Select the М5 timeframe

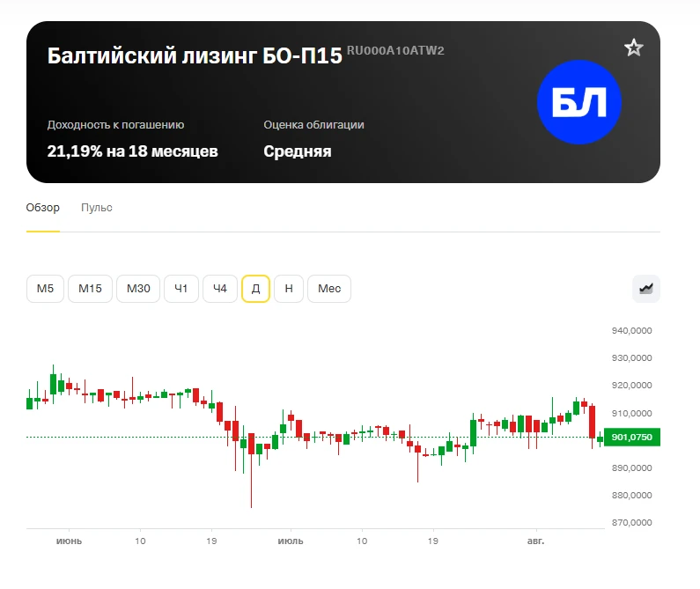45,289
